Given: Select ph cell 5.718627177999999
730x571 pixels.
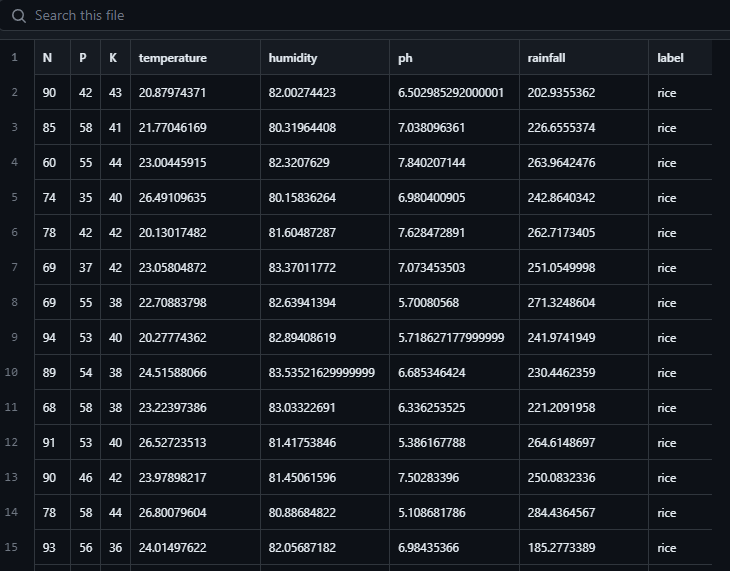Looking at the screenshot, I should [454, 337].
